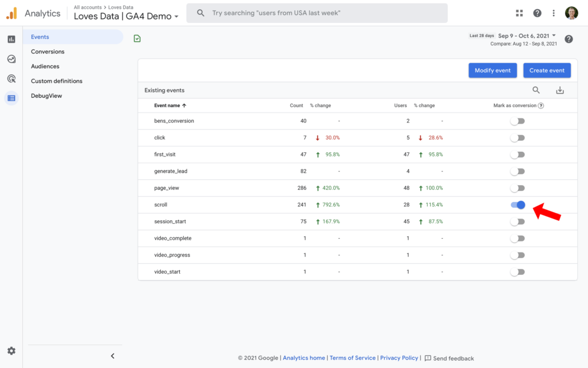Open Conversions in the Configure menu
This screenshot has width=588, height=368.
(x=48, y=51)
